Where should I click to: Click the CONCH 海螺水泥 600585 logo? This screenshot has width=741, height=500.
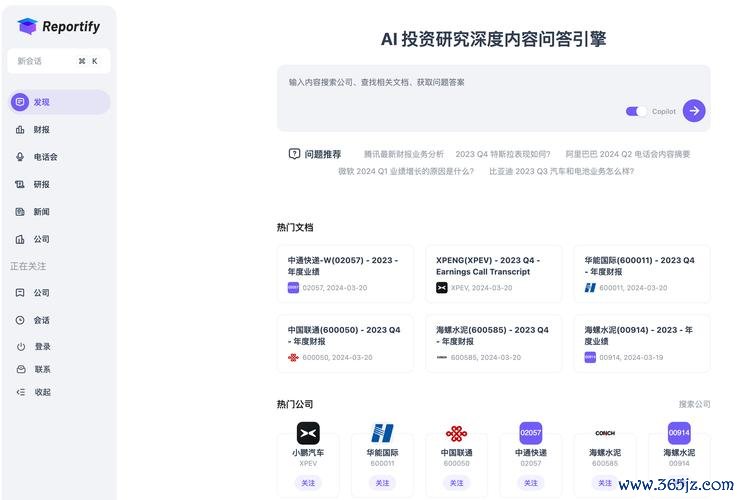point(605,433)
